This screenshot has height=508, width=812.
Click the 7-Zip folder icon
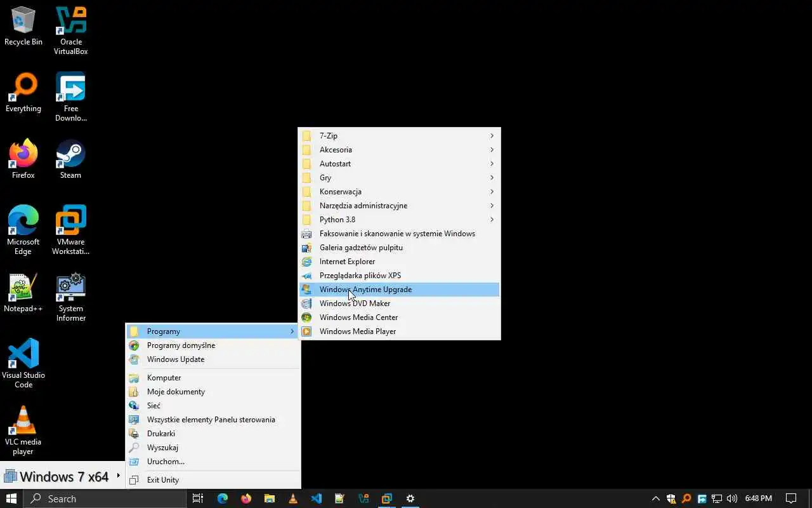click(x=306, y=136)
